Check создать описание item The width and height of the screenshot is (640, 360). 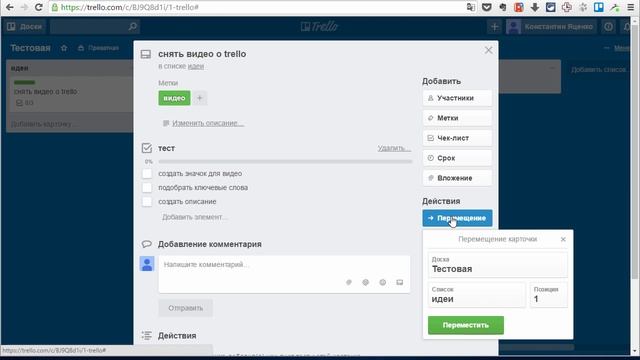point(147,202)
